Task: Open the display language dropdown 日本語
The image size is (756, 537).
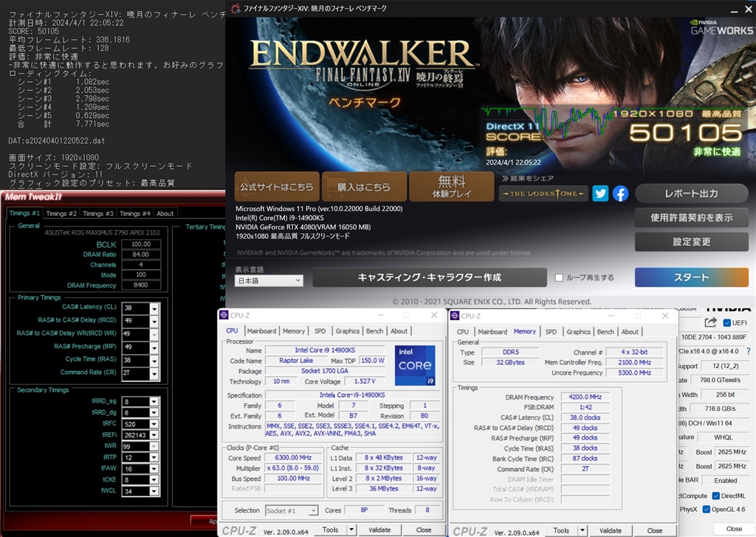Action: point(269,281)
